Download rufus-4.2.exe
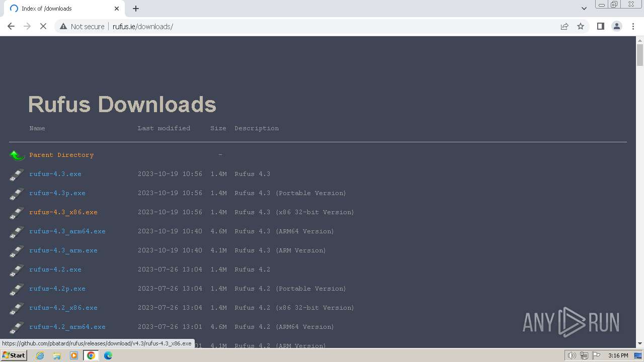Viewport: 644px width, 362px height. [x=55, y=269]
